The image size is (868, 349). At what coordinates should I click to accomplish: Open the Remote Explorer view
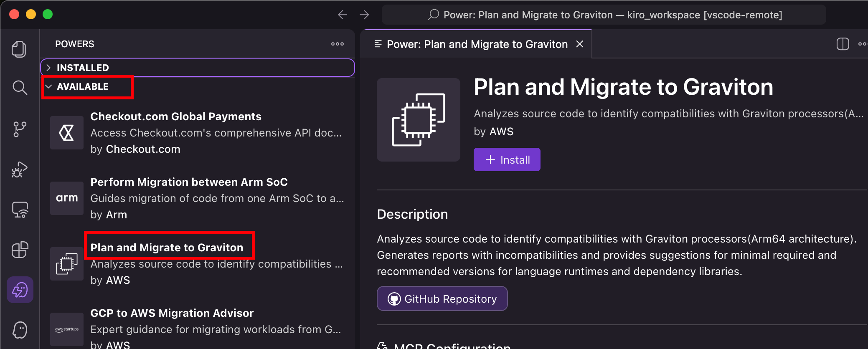click(x=20, y=210)
